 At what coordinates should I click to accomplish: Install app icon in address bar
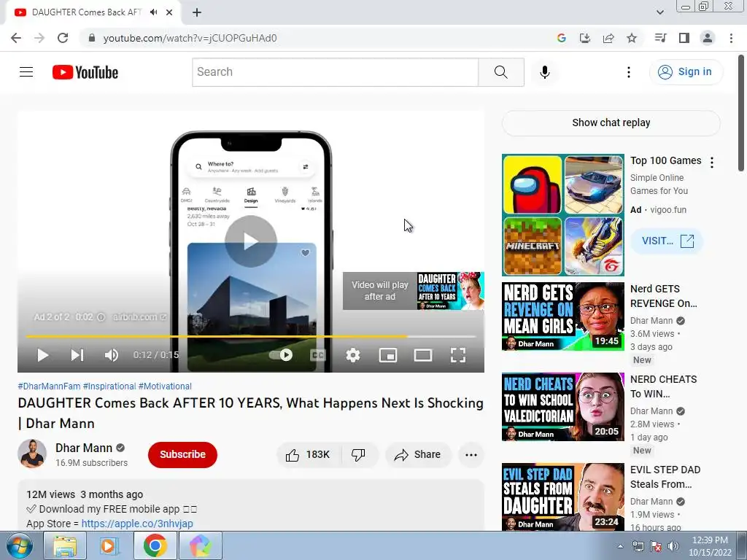[584, 38]
